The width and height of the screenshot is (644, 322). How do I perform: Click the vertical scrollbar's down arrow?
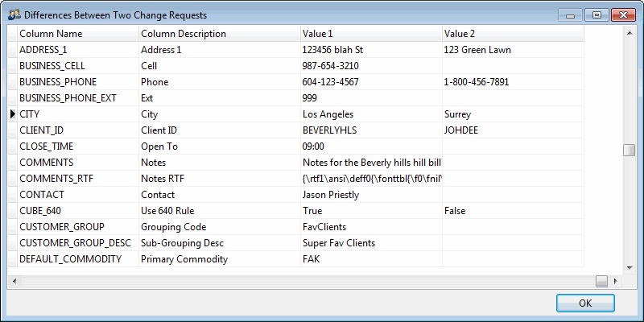tap(629, 267)
